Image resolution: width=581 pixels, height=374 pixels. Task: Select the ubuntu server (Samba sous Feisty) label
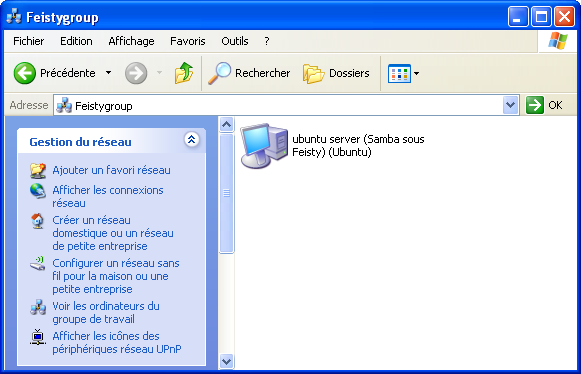click(358, 146)
